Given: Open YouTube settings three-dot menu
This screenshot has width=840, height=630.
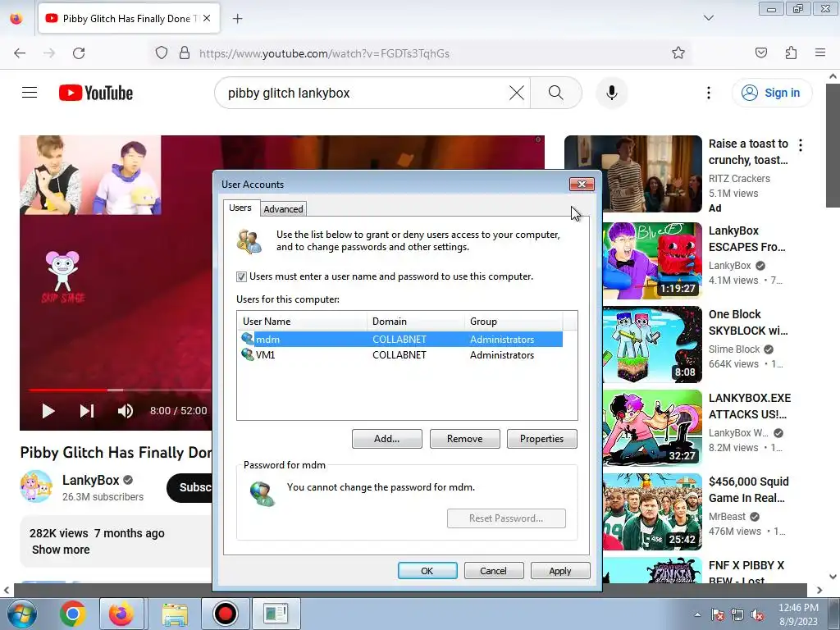Looking at the screenshot, I should point(708,93).
